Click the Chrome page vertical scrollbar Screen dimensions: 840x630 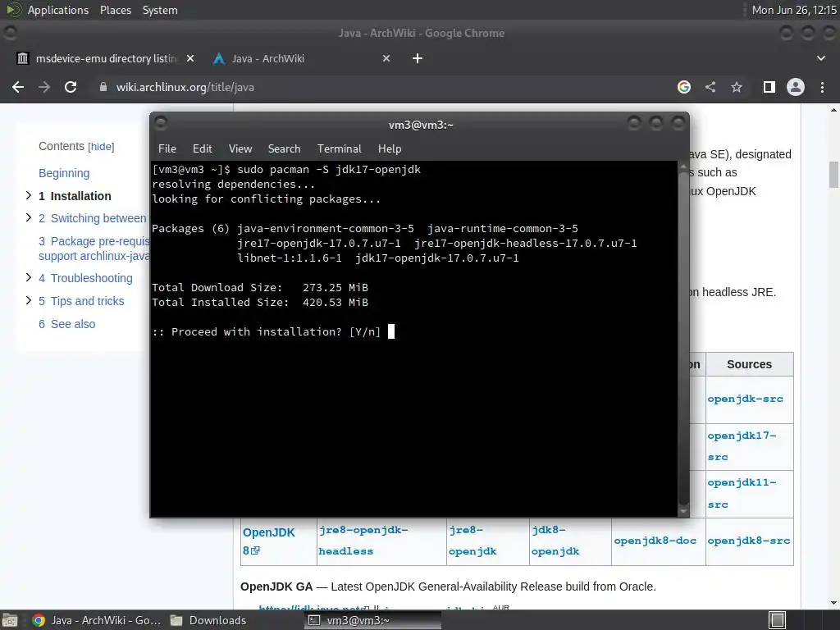point(833,175)
